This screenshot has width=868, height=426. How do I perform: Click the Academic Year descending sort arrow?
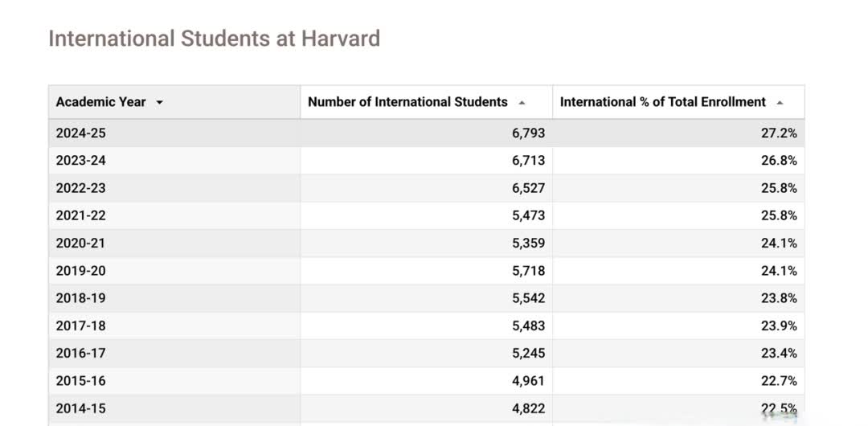(x=159, y=103)
